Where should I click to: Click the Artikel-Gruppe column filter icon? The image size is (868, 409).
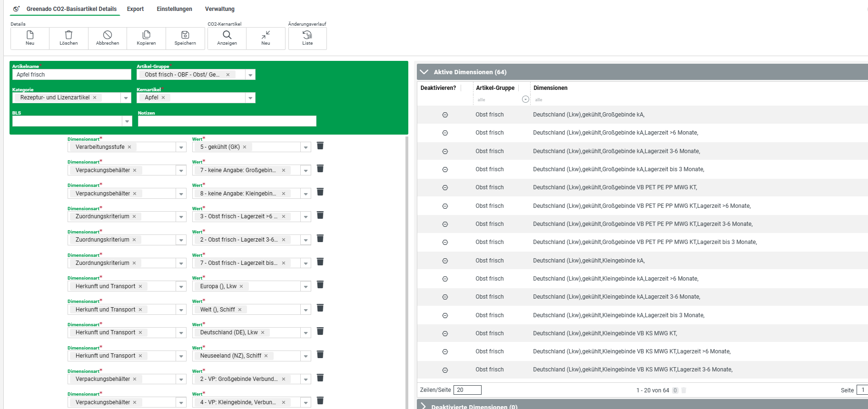(x=525, y=99)
